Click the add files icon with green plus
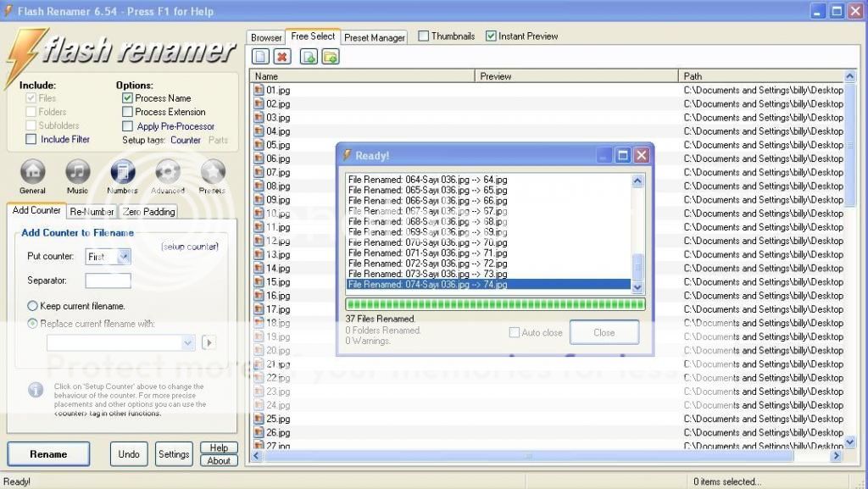868x489 pixels. [x=309, y=57]
